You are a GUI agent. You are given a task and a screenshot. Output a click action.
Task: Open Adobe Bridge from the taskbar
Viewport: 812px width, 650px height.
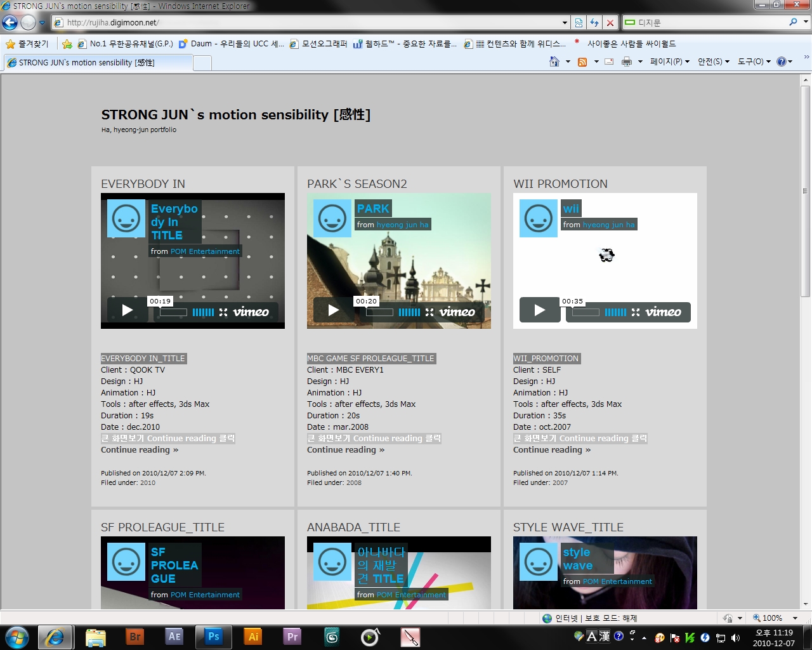(x=135, y=637)
